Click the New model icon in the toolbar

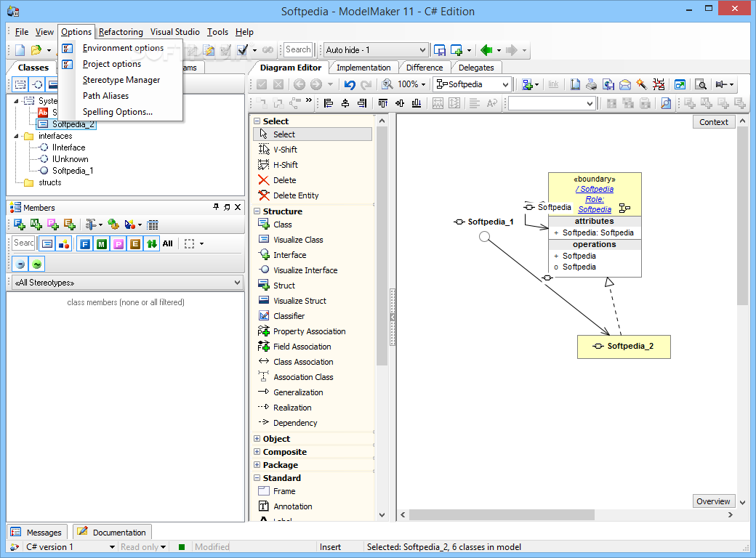[x=20, y=49]
